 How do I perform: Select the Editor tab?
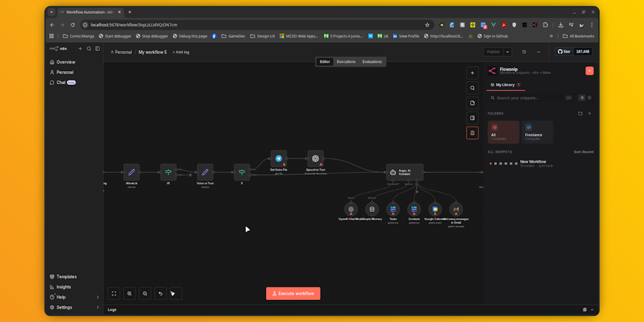[325, 62]
